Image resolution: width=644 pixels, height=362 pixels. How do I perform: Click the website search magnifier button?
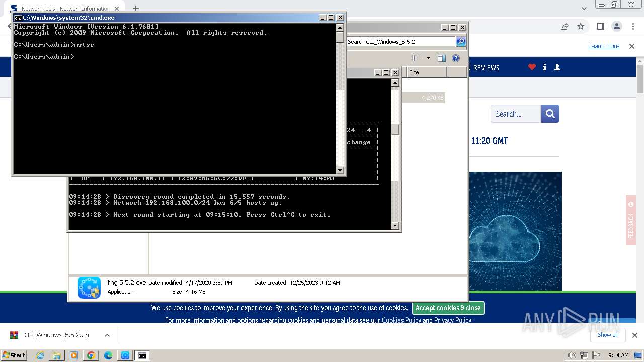[550, 114]
